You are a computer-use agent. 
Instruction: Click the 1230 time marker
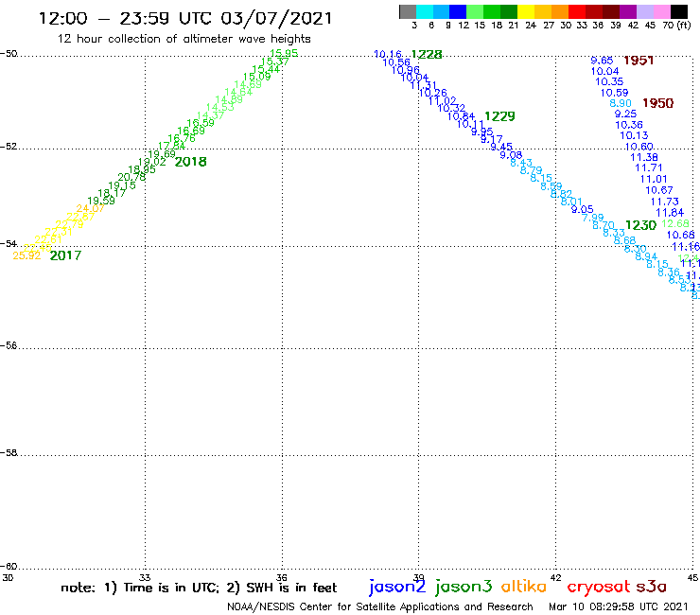640,225
